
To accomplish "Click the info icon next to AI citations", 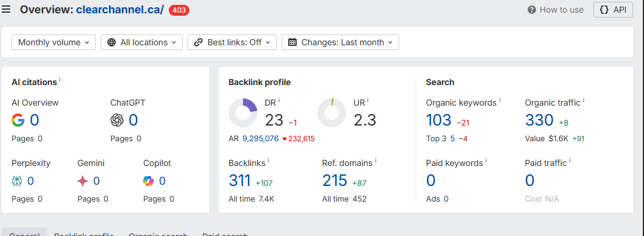I will click(x=60, y=79).
